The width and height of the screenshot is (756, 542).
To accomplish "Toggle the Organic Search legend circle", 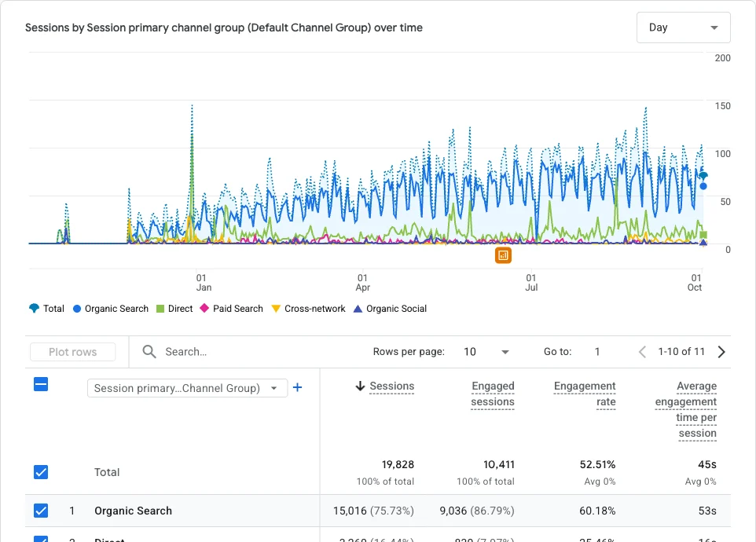I will 77,309.
